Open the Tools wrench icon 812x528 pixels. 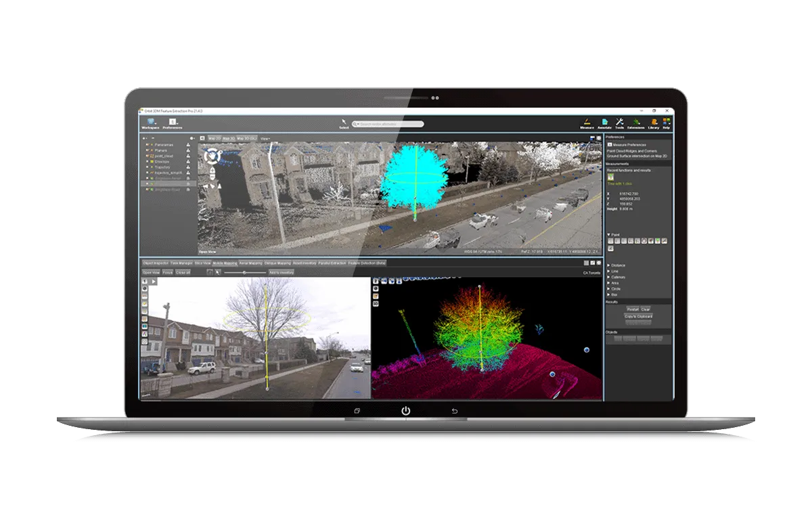click(x=619, y=123)
